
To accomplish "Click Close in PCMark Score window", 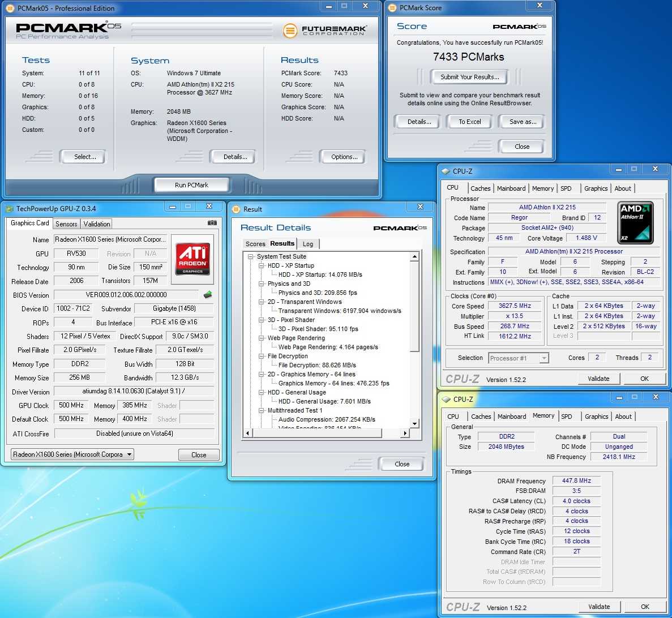I will coord(521,147).
